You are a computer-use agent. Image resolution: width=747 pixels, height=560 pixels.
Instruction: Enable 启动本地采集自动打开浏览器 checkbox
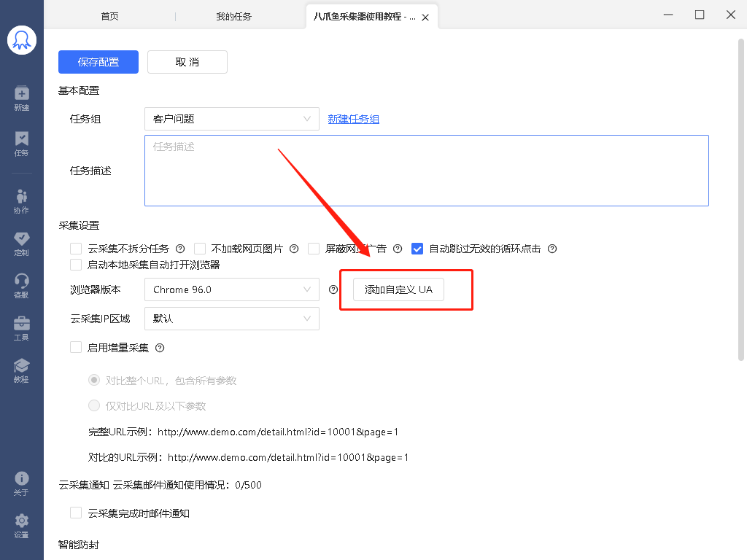click(76, 265)
